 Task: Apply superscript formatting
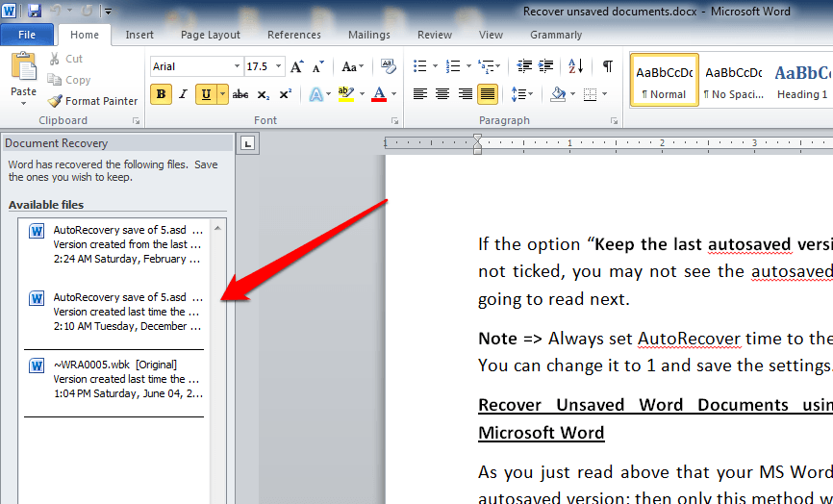285,94
